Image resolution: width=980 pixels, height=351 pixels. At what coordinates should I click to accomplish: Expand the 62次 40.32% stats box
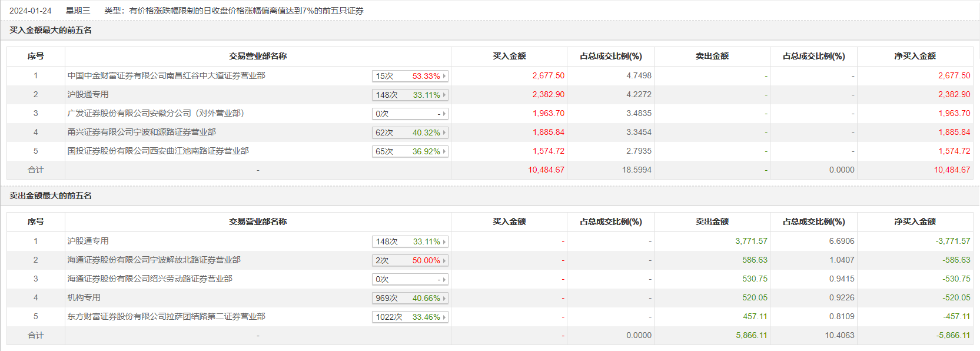pyautogui.click(x=410, y=133)
